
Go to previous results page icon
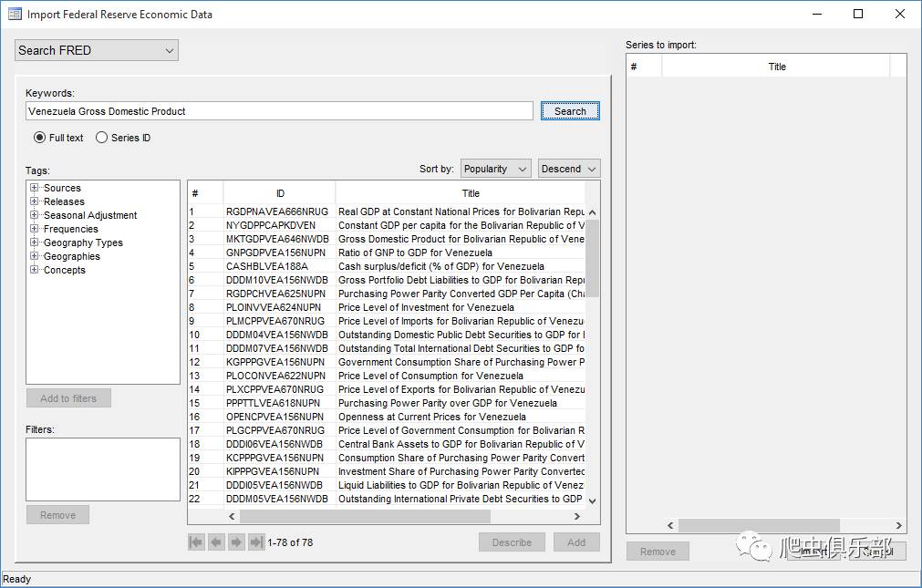[216, 542]
